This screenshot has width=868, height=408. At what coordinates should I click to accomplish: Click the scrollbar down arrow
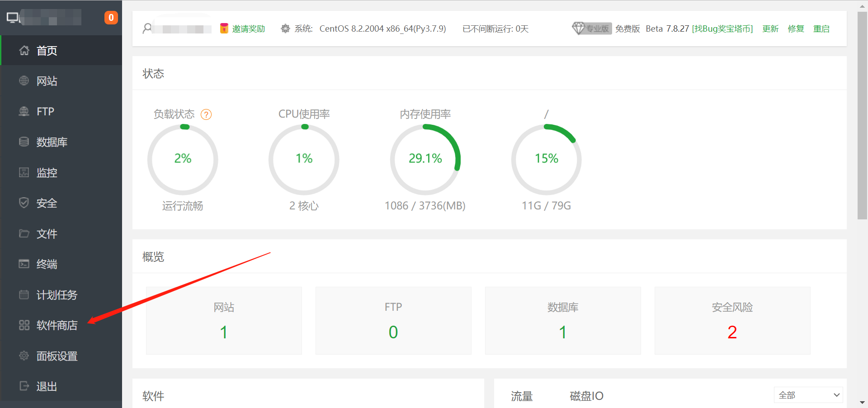coord(862,402)
